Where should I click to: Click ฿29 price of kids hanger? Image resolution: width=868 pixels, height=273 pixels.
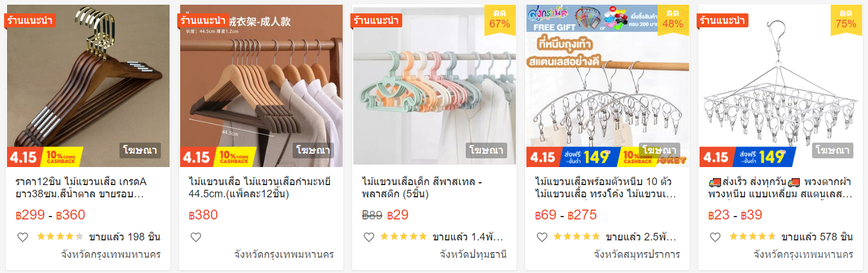pos(398,215)
